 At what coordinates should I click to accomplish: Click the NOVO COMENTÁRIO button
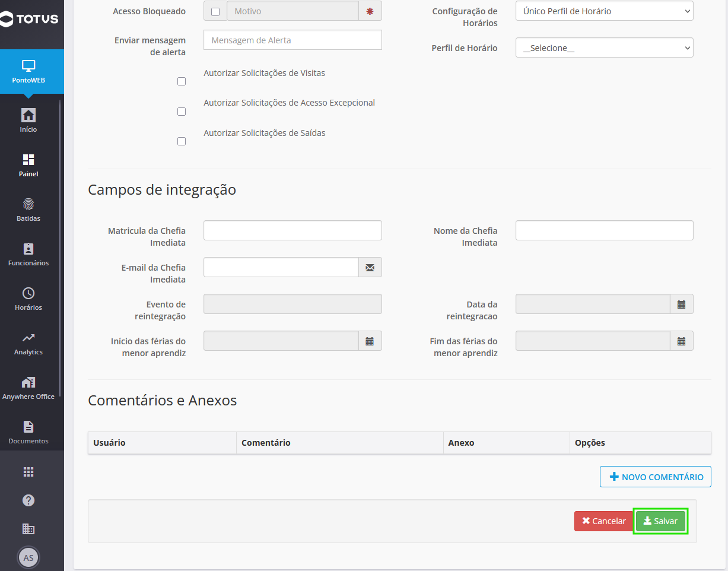656,477
